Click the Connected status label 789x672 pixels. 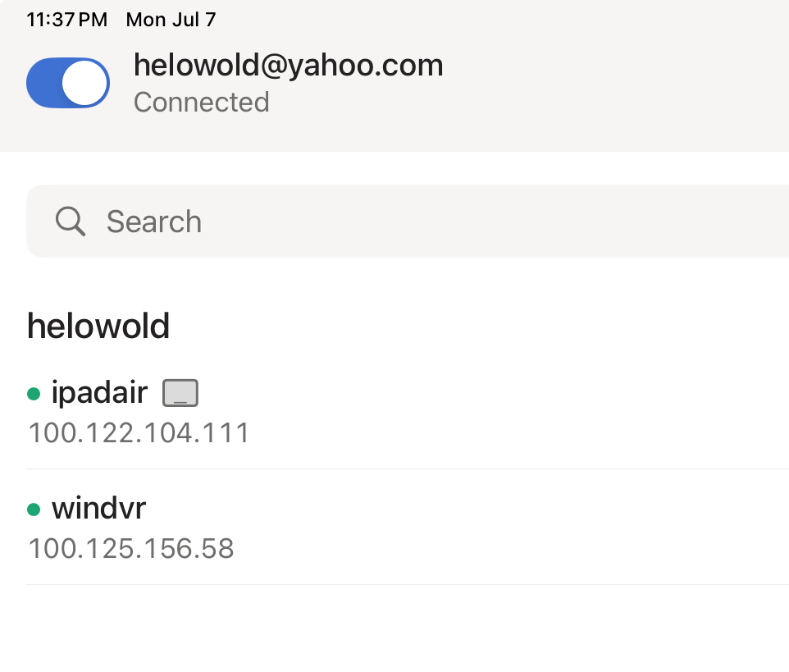coord(201,103)
